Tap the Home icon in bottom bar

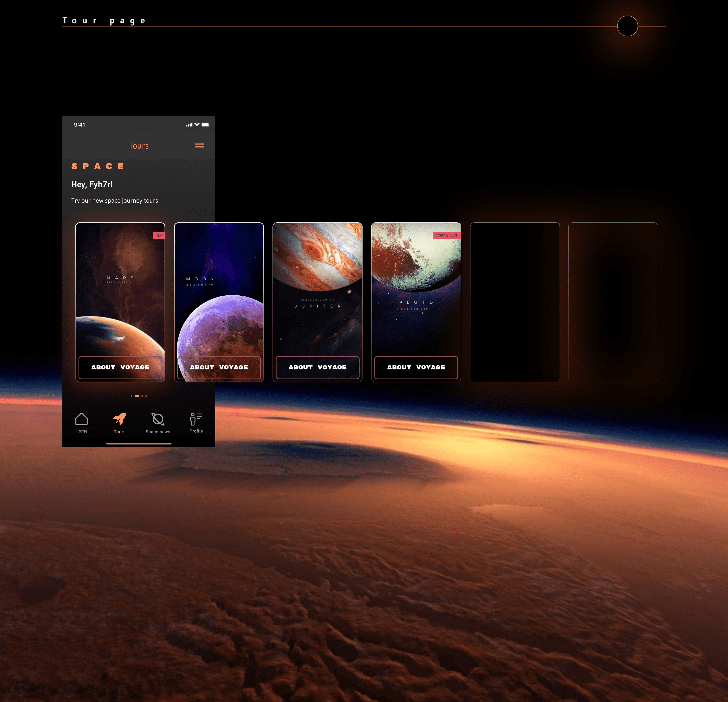(81, 420)
